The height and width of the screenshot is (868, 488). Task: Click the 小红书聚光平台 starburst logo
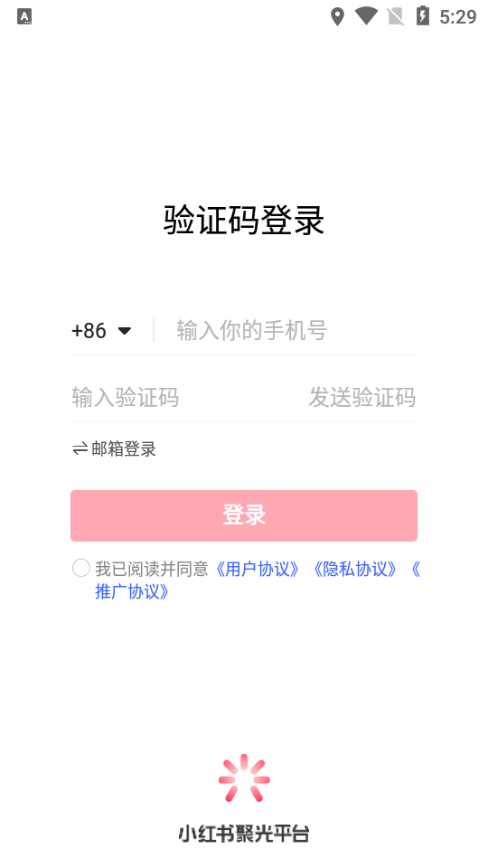[244, 778]
